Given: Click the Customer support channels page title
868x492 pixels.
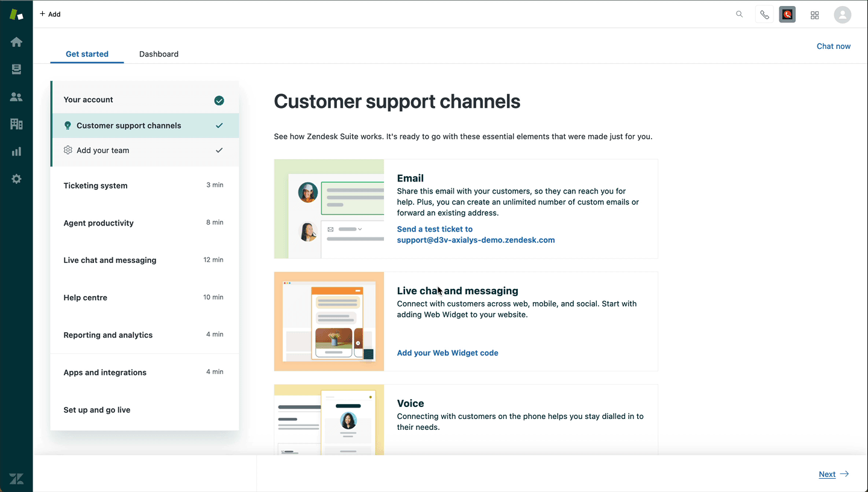Looking at the screenshot, I should (397, 101).
